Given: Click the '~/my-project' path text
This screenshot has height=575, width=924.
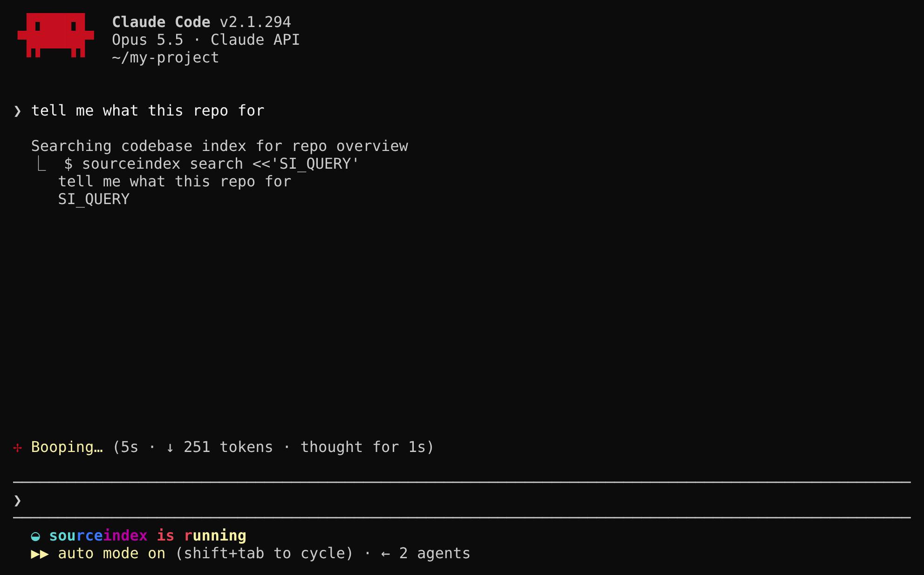Looking at the screenshot, I should [165, 57].
